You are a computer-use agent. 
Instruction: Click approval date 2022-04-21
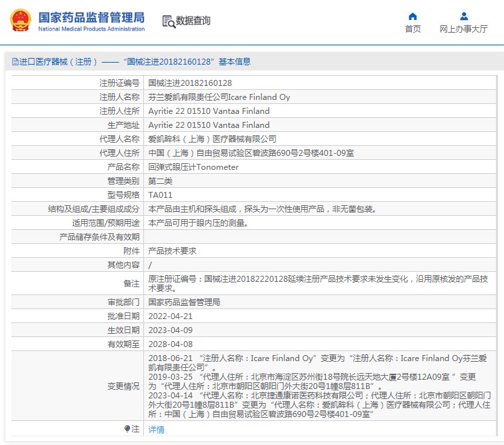tap(171, 316)
